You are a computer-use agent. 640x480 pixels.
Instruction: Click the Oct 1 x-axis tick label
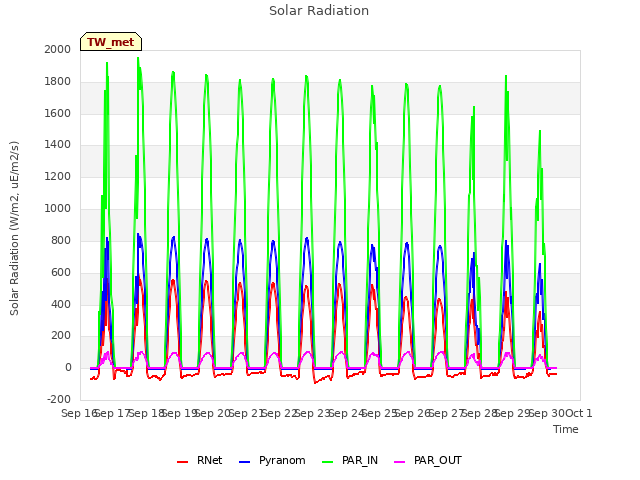point(578,413)
